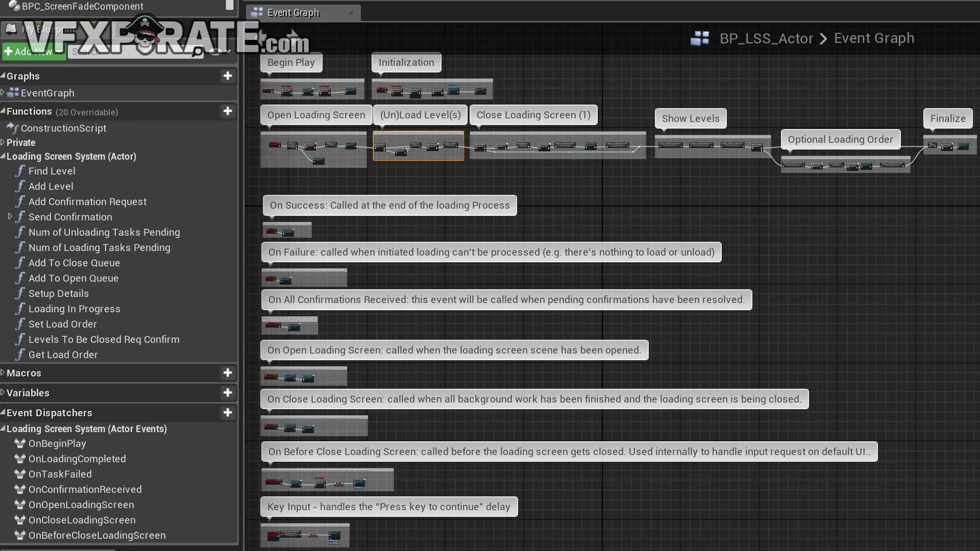980x551 pixels.
Task: Select Levels To Be Closed Req Confirm function
Action: click(x=104, y=339)
